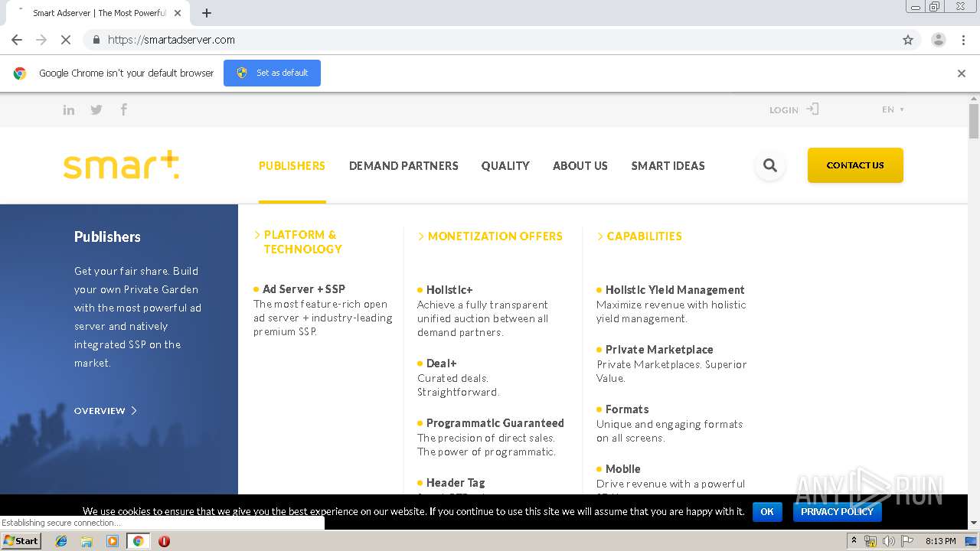This screenshot has height=551, width=980.
Task: Open the Header Tag link
Action: (x=456, y=483)
